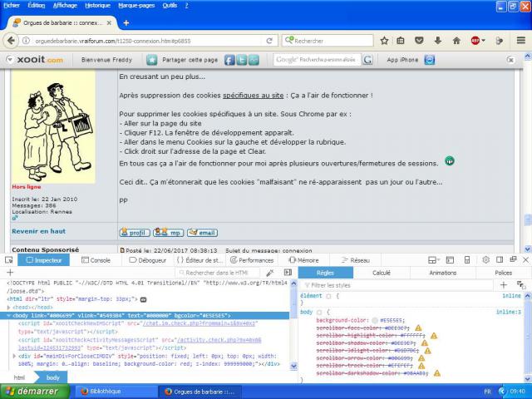Screen dimensions: 532x399
Task: Share the page on Facebook icon
Action: [x=229, y=60]
